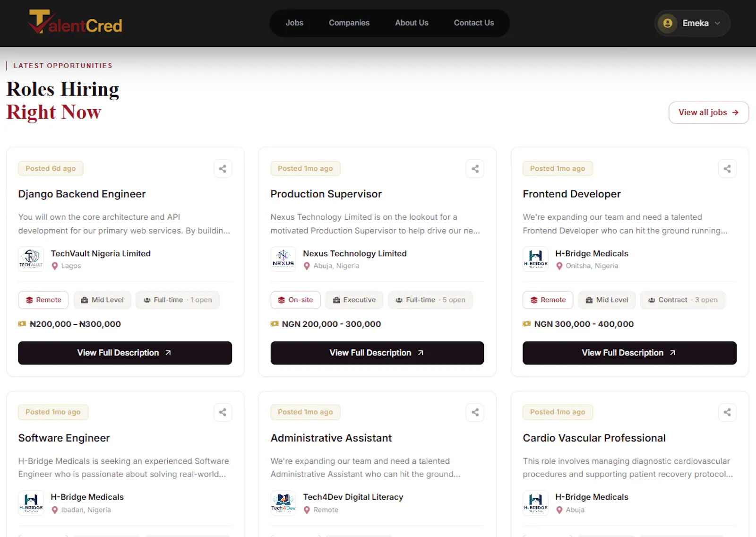Open the Cardio Vascular Professional title

click(594, 438)
